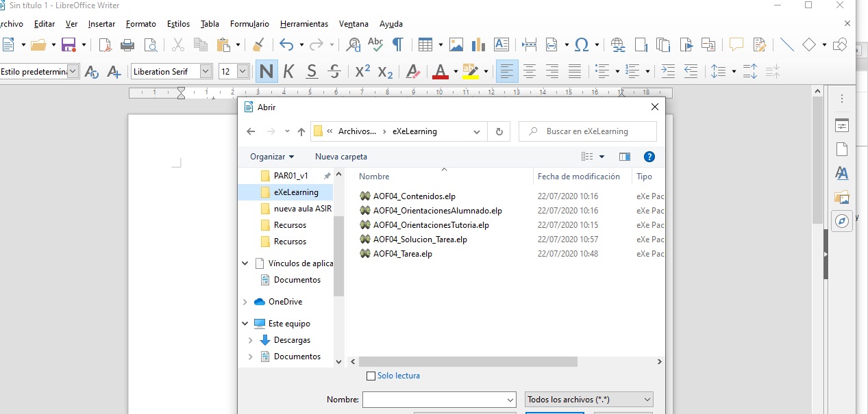Viewport: 868px width, 414px height.
Task: Open the paragraph style dropdown
Action: [x=73, y=71]
